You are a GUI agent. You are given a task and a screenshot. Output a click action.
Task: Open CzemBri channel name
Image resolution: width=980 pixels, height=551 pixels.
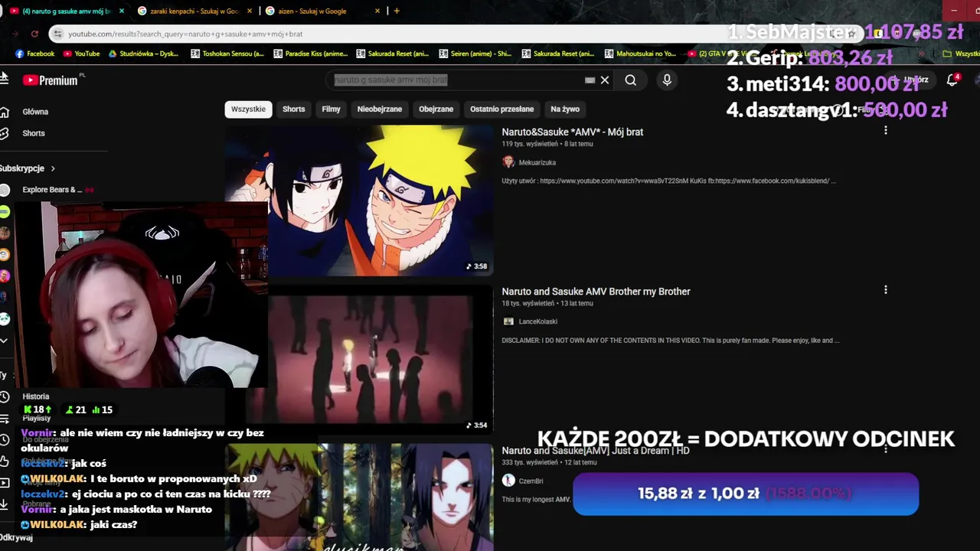[531, 481]
